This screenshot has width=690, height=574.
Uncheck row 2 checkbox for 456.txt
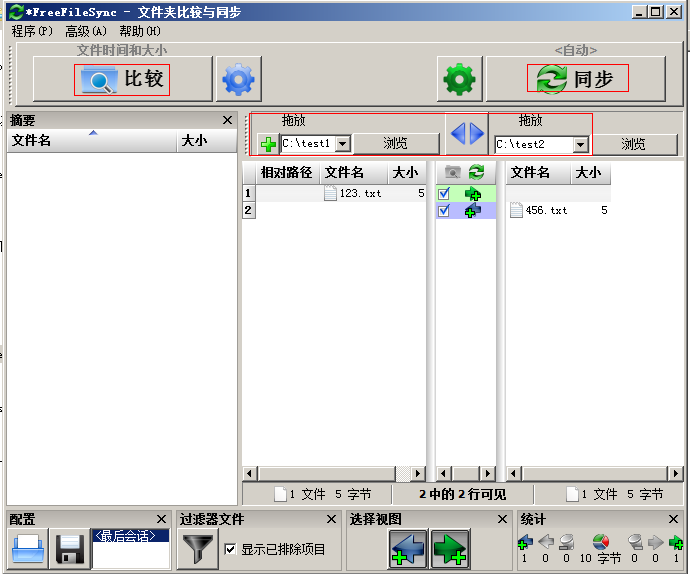click(x=444, y=211)
